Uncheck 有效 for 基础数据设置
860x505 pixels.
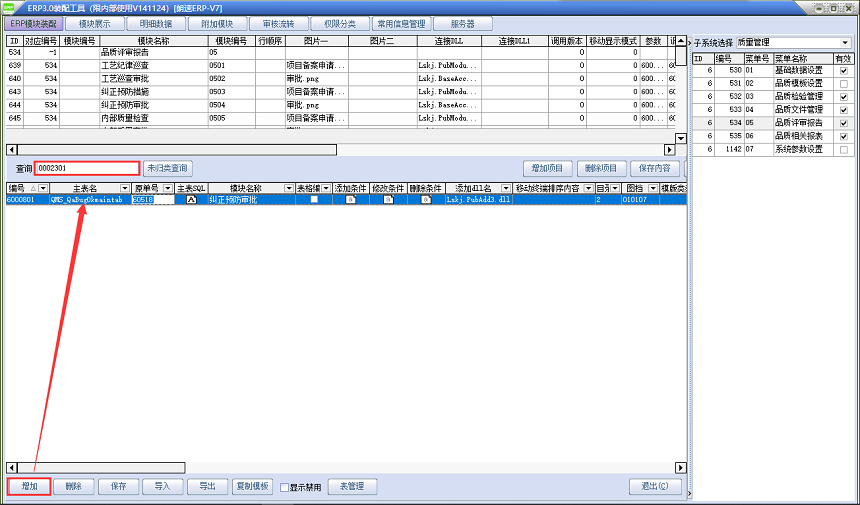(844, 70)
